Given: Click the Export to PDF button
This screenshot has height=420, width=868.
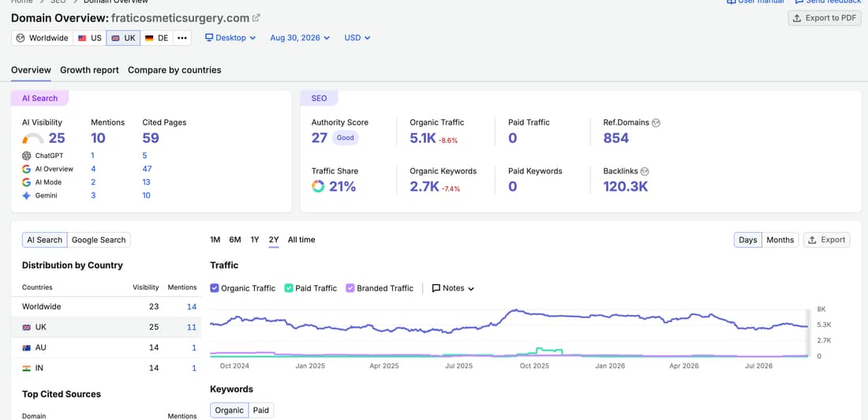Looking at the screenshot, I should (x=825, y=17).
